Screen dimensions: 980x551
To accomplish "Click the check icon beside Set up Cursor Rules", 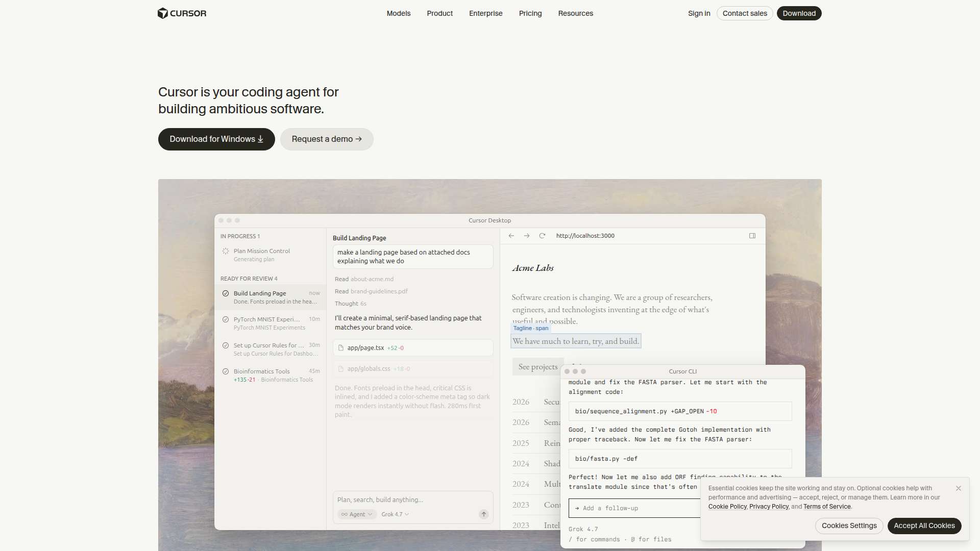I will tap(226, 345).
